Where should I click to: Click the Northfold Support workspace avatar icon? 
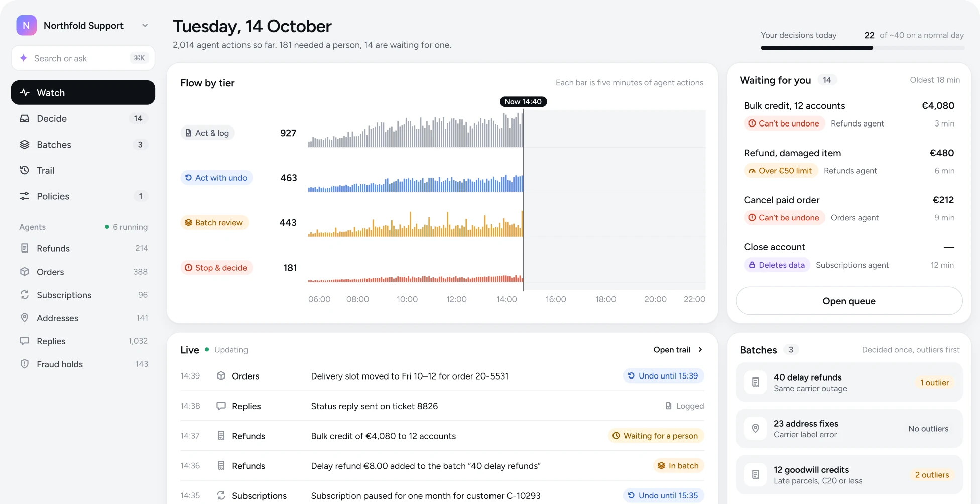click(x=26, y=25)
